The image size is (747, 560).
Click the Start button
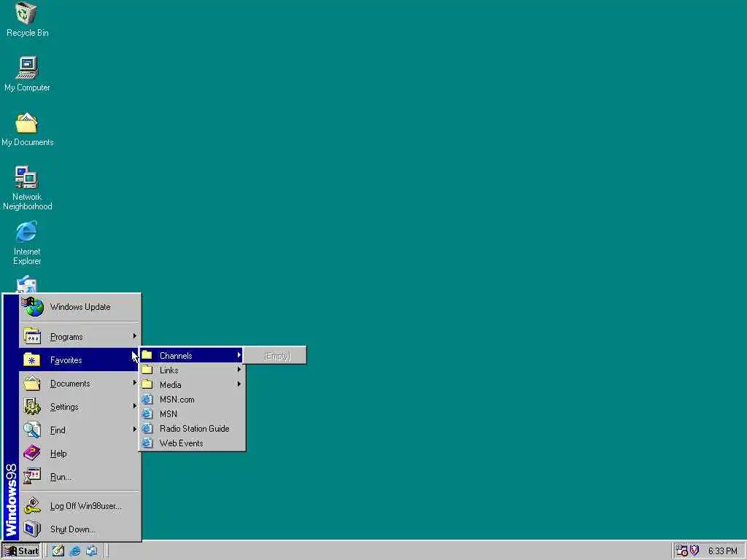[x=21, y=551]
